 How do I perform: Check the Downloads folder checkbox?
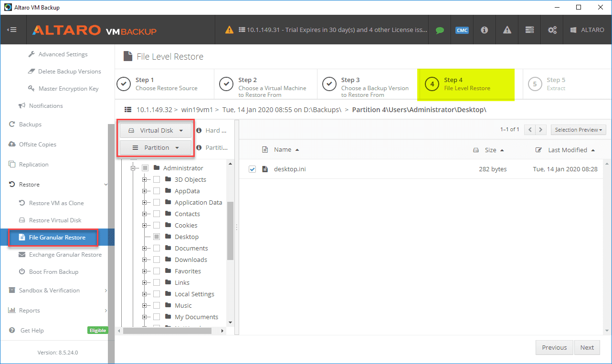(x=157, y=260)
